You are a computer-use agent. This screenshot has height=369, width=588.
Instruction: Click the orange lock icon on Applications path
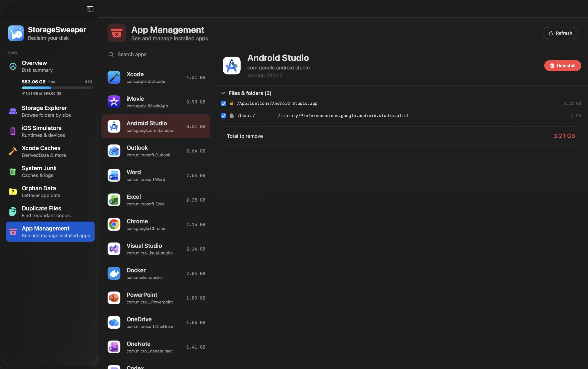click(x=231, y=103)
